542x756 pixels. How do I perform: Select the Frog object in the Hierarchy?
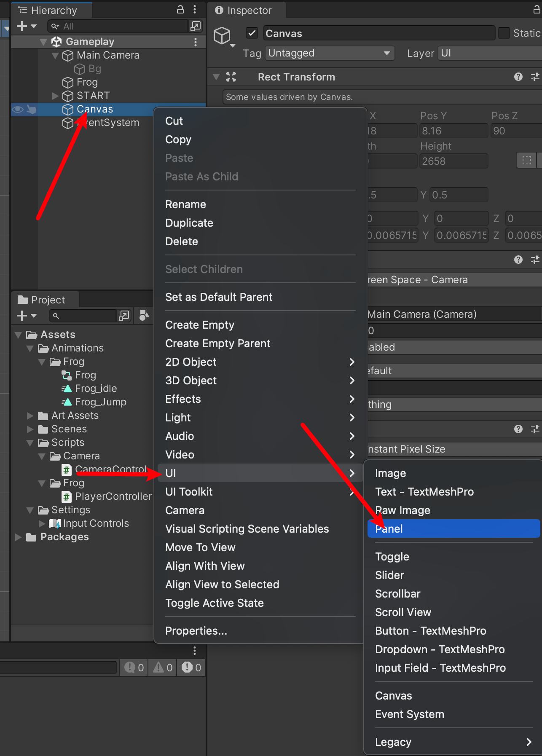(x=87, y=82)
